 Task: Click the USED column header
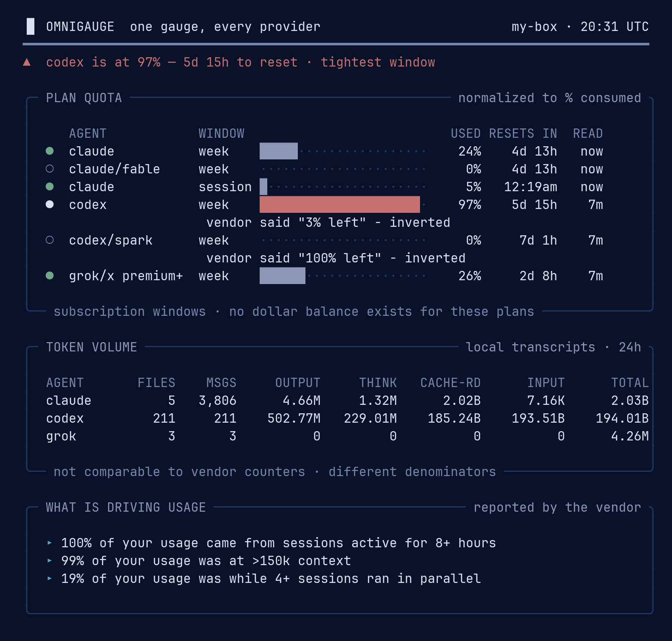pos(466,134)
